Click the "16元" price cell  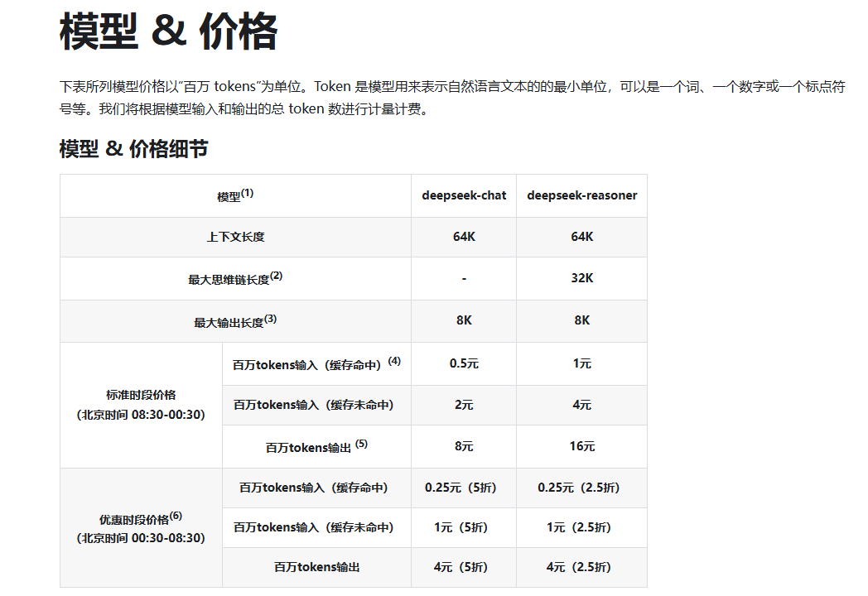(x=581, y=446)
